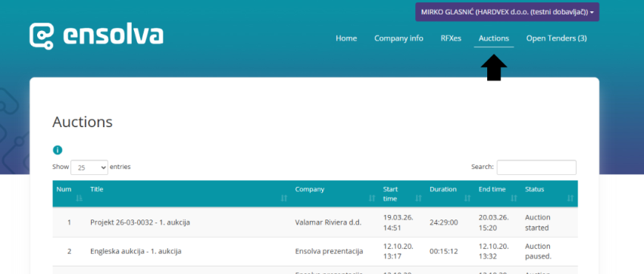Open Projekt 26-03-0032 - 1. aukcija row

(315, 223)
